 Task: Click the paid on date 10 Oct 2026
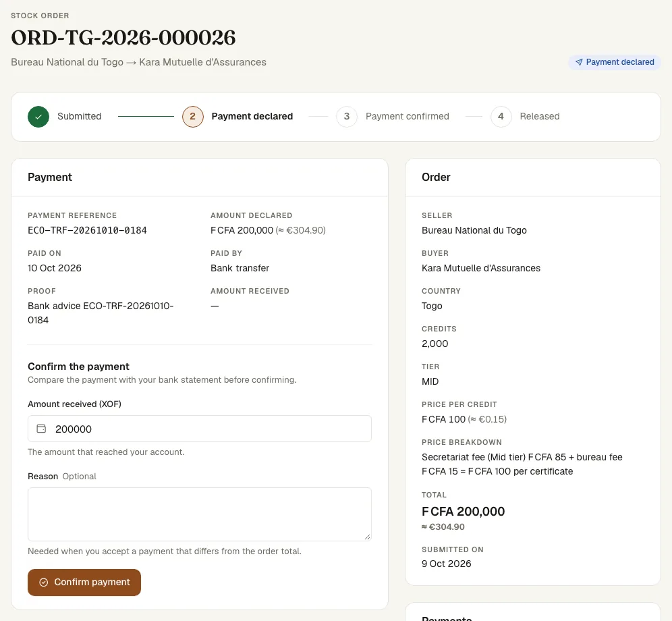pos(55,268)
